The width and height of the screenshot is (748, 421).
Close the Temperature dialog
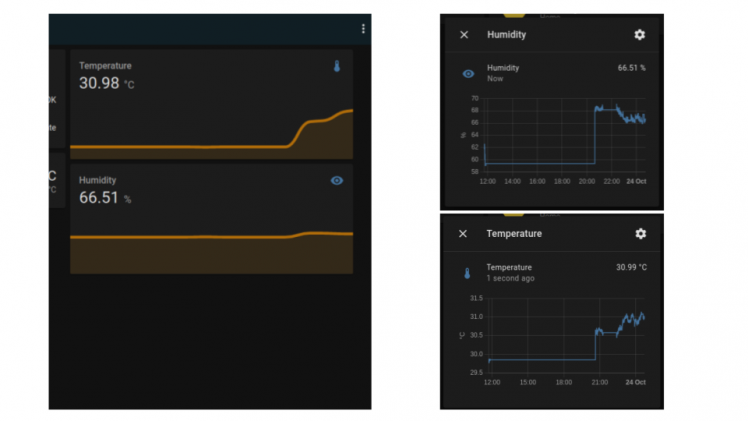tap(463, 234)
